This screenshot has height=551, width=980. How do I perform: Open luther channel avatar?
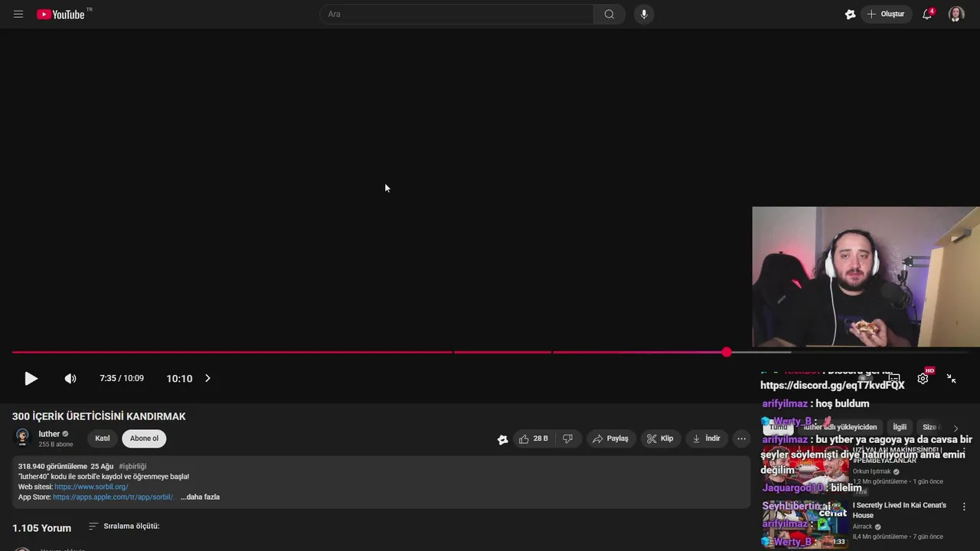tap(22, 438)
